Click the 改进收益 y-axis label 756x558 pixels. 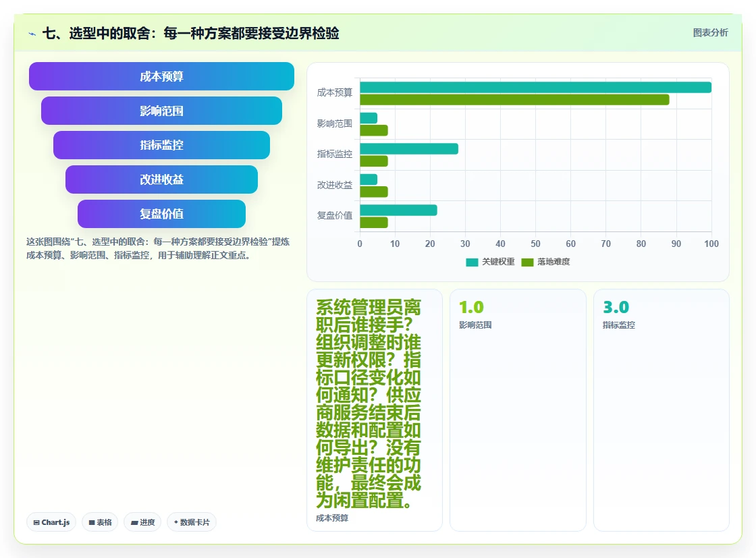(x=335, y=185)
